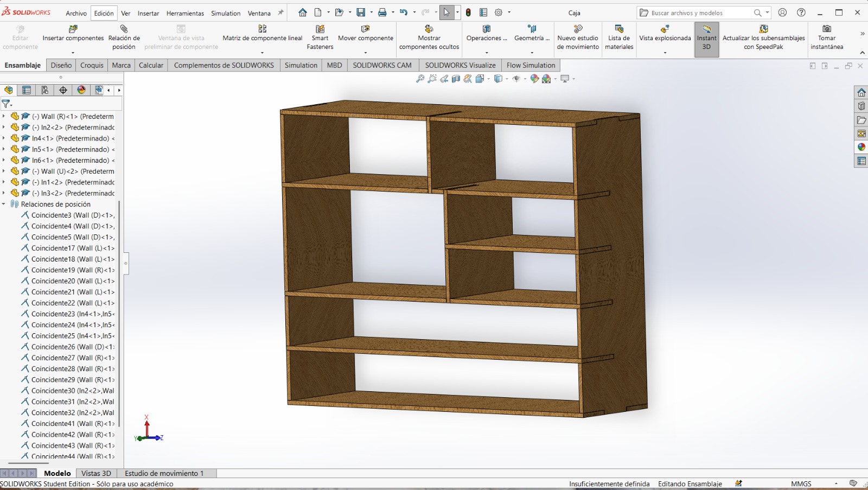
Task: Open the Insertar componentes dropdown arrow
Action: pyautogui.click(x=73, y=53)
